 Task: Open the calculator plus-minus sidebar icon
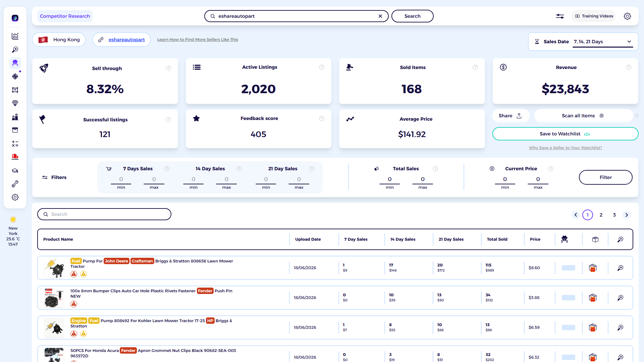coord(15,144)
